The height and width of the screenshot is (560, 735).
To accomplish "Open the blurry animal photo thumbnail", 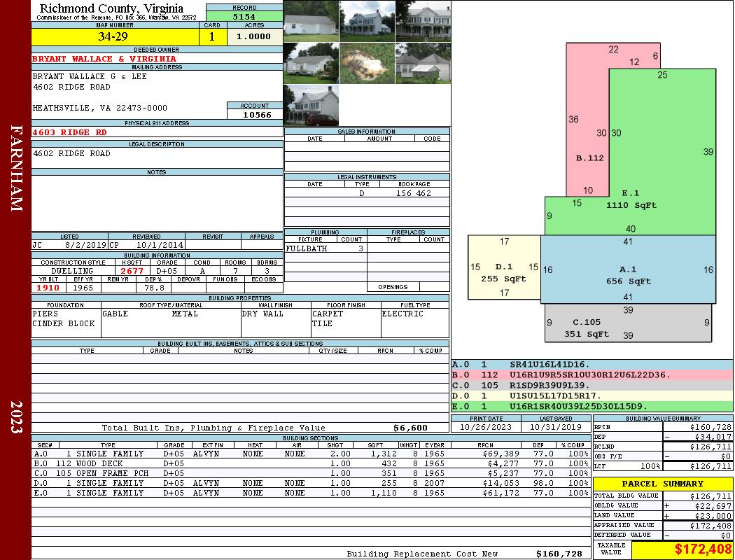I will pos(367,63).
